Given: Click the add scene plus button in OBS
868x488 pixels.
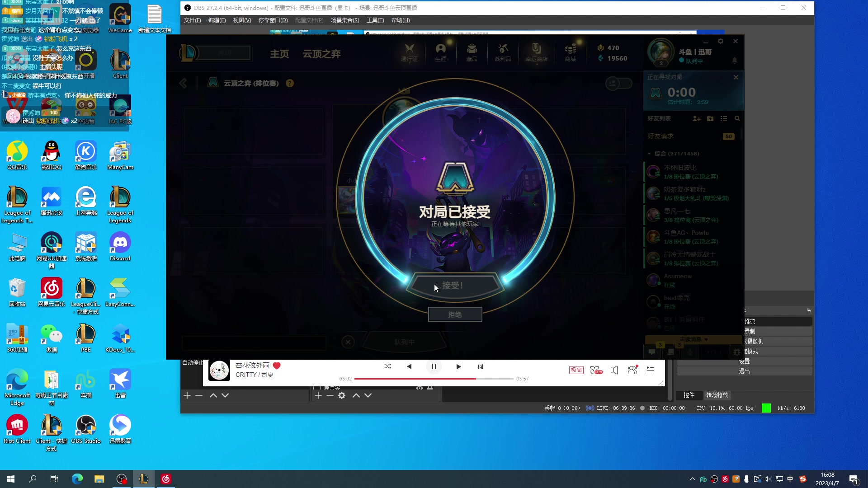Looking at the screenshot, I should (x=187, y=395).
